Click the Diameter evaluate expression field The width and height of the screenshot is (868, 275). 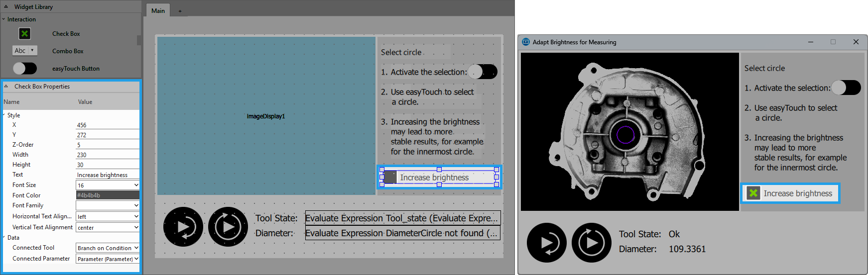click(402, 233)
